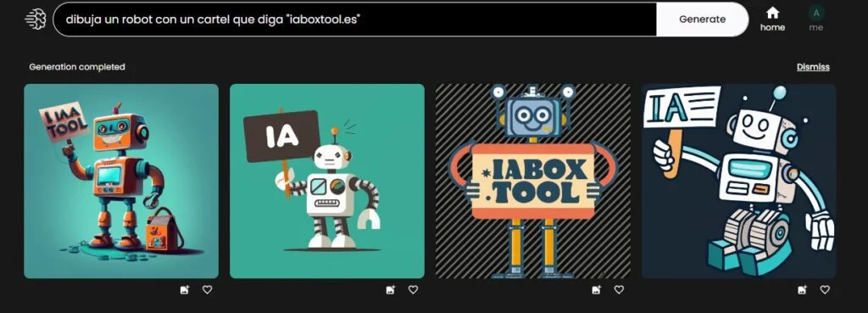Open the dark blue cartoon robot thumbnail

(739, 182)
